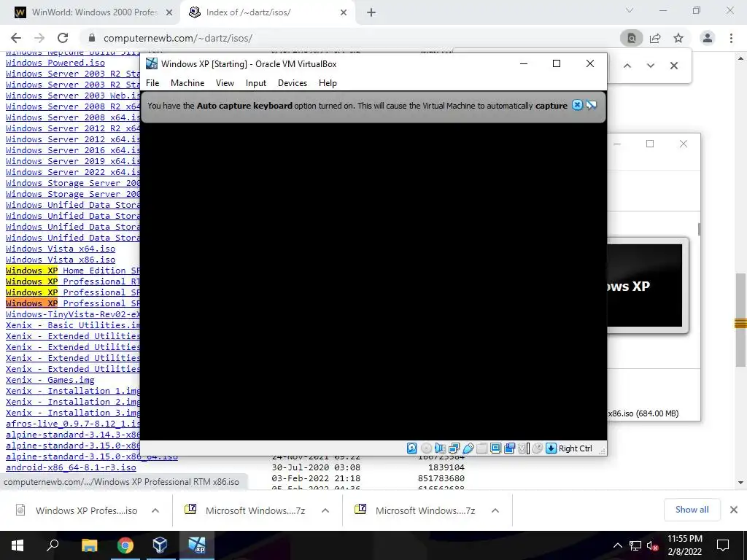Expand options for Windows XP Profes....iso download
Viewport: 747px width, 560px height.
coord(155,510)
